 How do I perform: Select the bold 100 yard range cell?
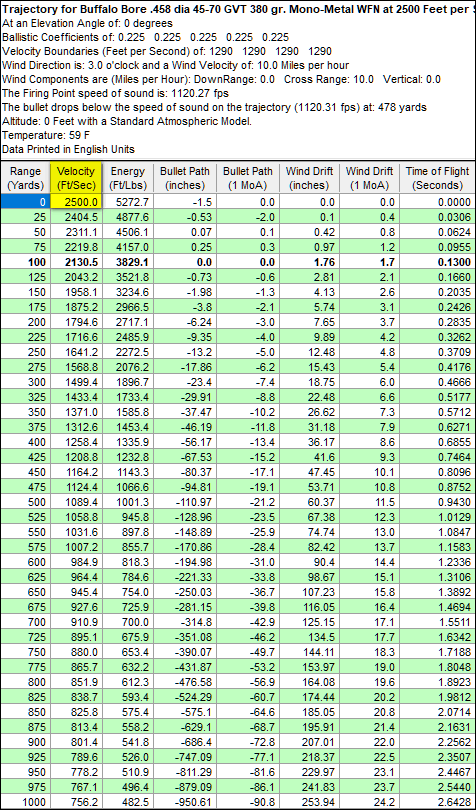coord(25,262)
